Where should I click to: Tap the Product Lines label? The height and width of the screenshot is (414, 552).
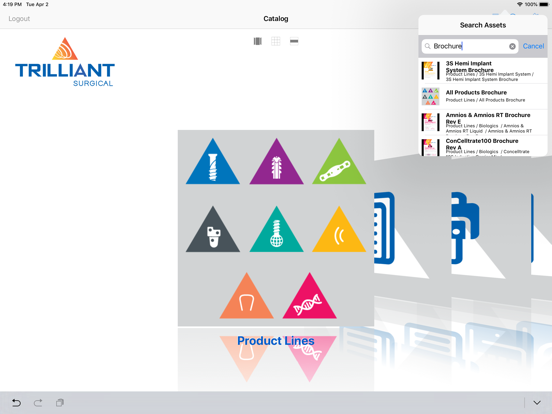276,341
